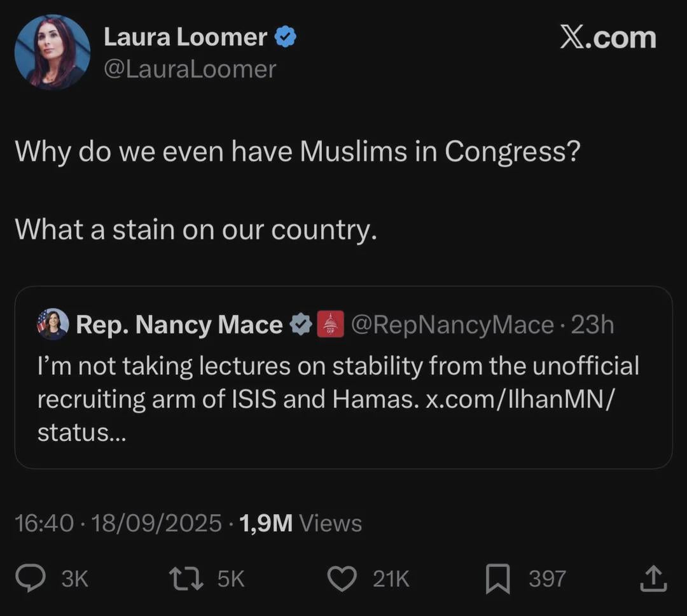The image size is (687, 616).
Task: Click the red GOP Capitol affiliation badge
Action: click(329, 325)
